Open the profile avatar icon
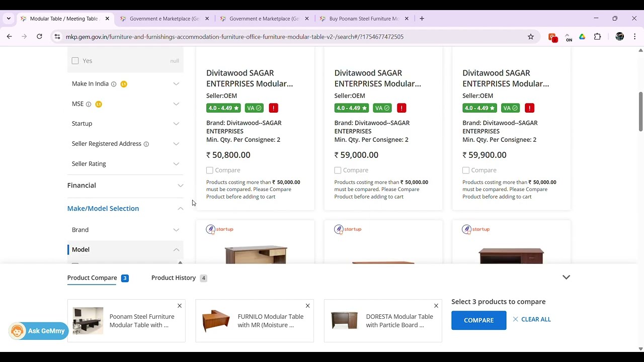This screenshot has height=362, width=644. click(620, 37)
